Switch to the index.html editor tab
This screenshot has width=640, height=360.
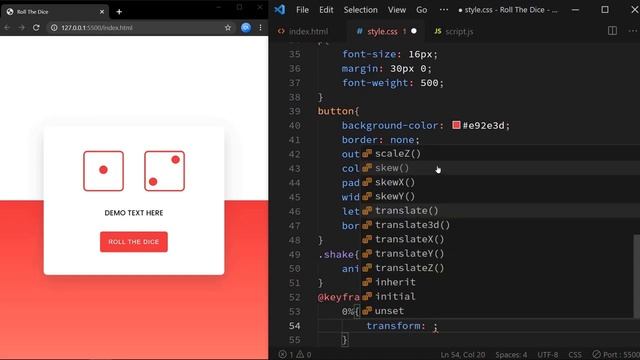coord(303,31)
